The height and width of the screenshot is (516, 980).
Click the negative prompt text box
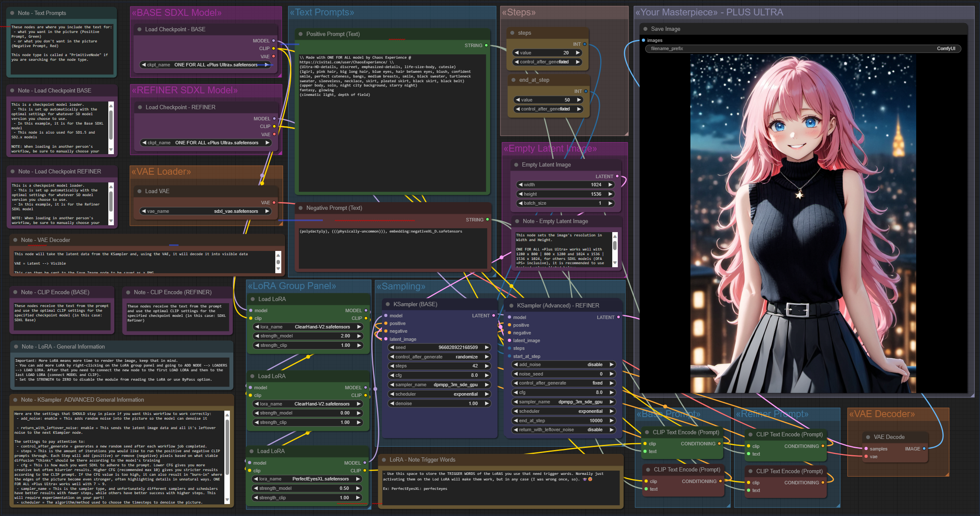pyautogui.click(x=393, y=248)
